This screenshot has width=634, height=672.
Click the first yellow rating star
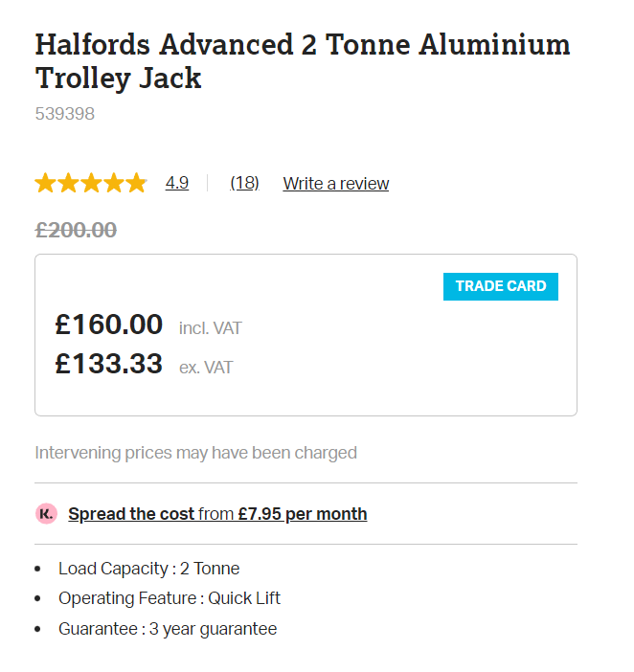pos(46,183)
